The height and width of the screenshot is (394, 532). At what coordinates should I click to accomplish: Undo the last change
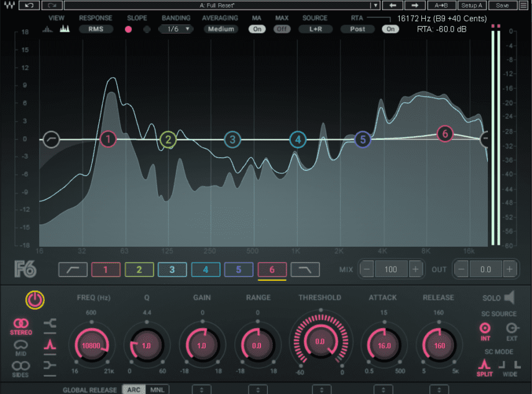pyautogui.click(x=29, y=5)
